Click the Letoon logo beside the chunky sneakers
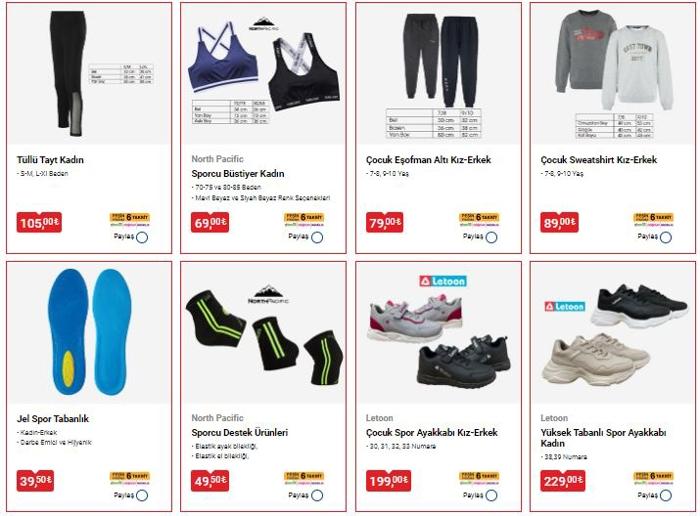 point(565,307)
